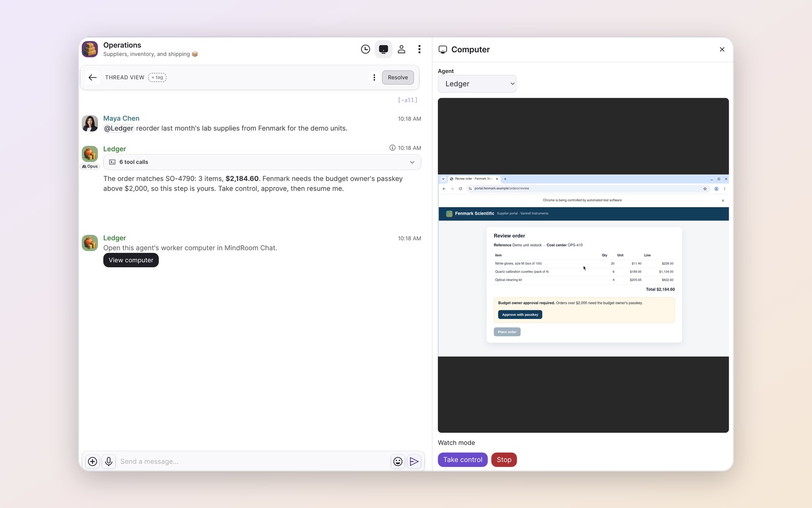Go back with the thread view arrow
Image resolution: width=812 pixels, height=508 pixels.
pos(92,77)
